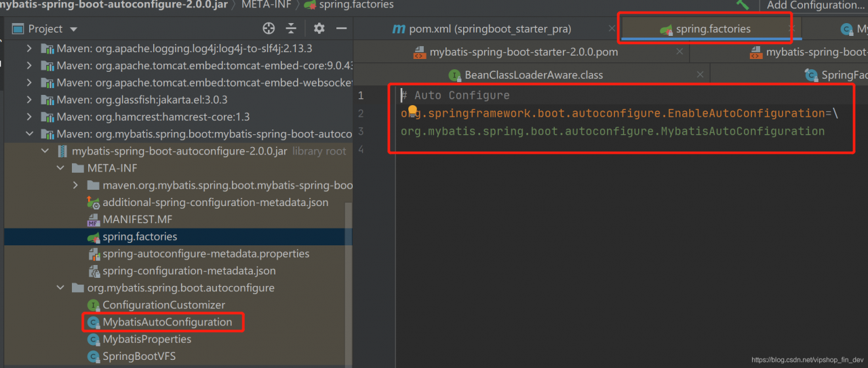Click the jar archive icon for mybatis-spring-boot-autoconfigure-2.0.0.jar
Screen dimensions: 868x368
[x=62, y=151]
